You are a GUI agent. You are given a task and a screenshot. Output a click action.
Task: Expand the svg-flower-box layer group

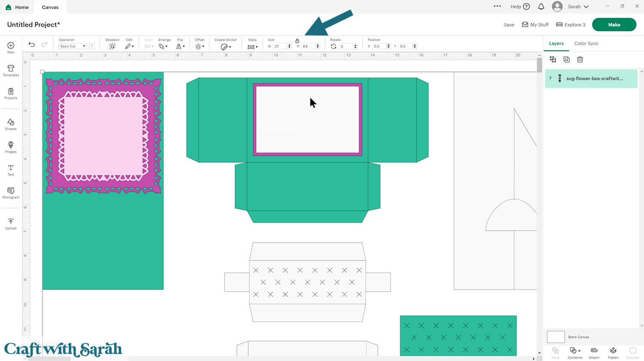[550, 78]
